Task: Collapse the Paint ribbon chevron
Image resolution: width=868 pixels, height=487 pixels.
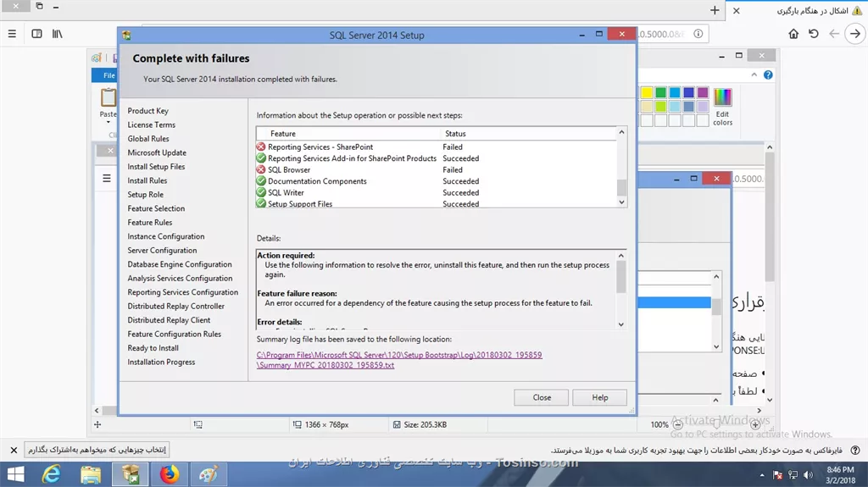Action: tap(754, 75)
